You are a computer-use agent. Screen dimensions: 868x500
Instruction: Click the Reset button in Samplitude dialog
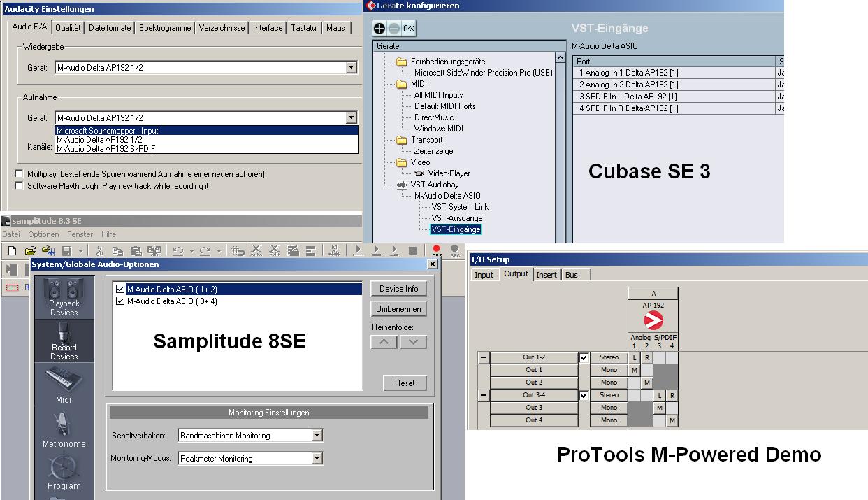pos(405,383)
